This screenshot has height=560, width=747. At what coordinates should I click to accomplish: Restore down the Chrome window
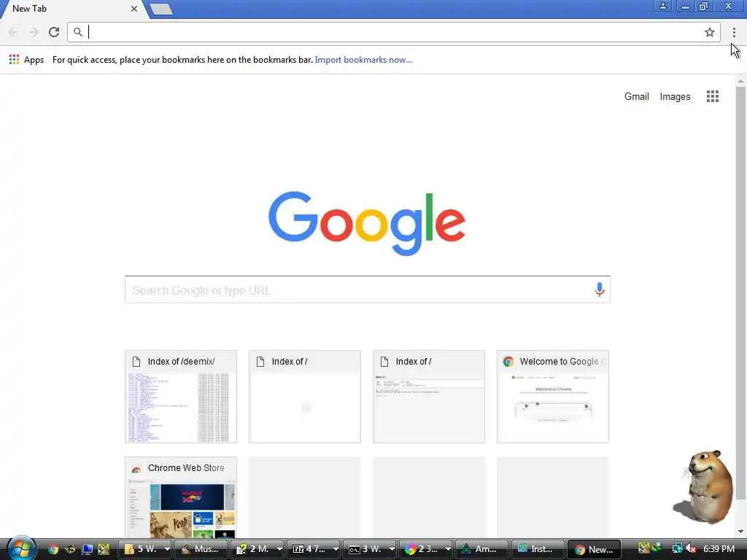(703, 6)
